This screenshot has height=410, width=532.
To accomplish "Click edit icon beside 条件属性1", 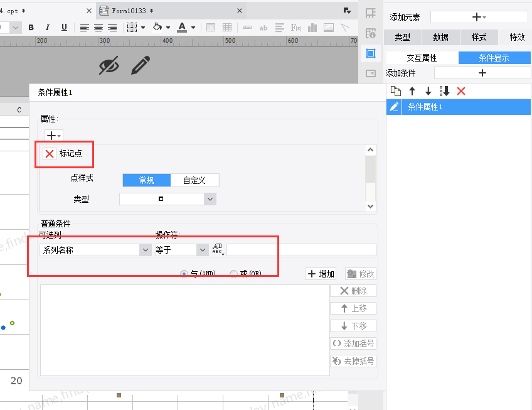I will pyautogui.click(x=394, y=107).
